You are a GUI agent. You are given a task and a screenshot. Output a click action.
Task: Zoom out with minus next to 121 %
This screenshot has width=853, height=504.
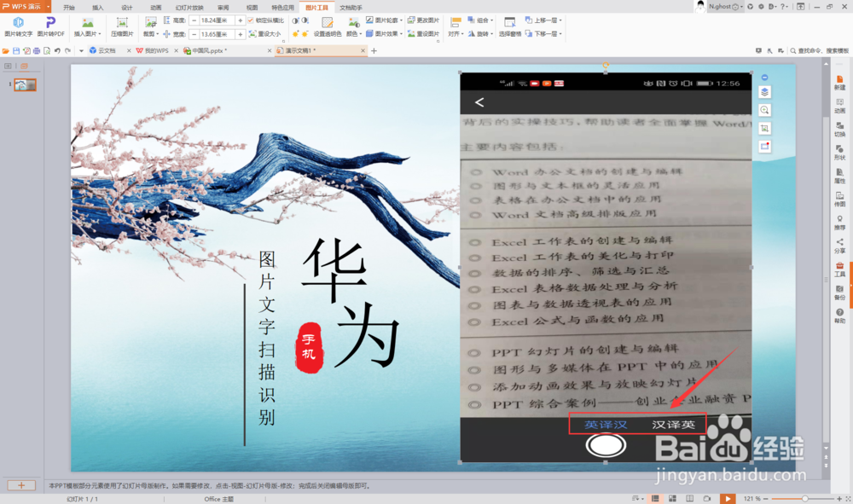point(765,499)
